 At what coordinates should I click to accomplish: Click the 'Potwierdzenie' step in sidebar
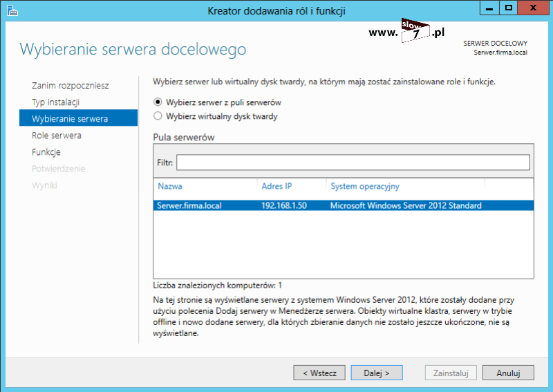59,168
